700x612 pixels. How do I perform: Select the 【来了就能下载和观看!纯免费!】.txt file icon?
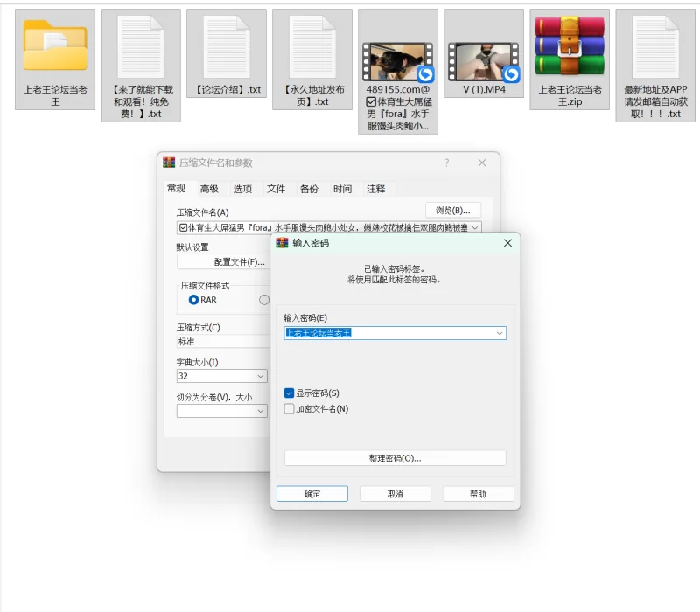coord(141,47)
